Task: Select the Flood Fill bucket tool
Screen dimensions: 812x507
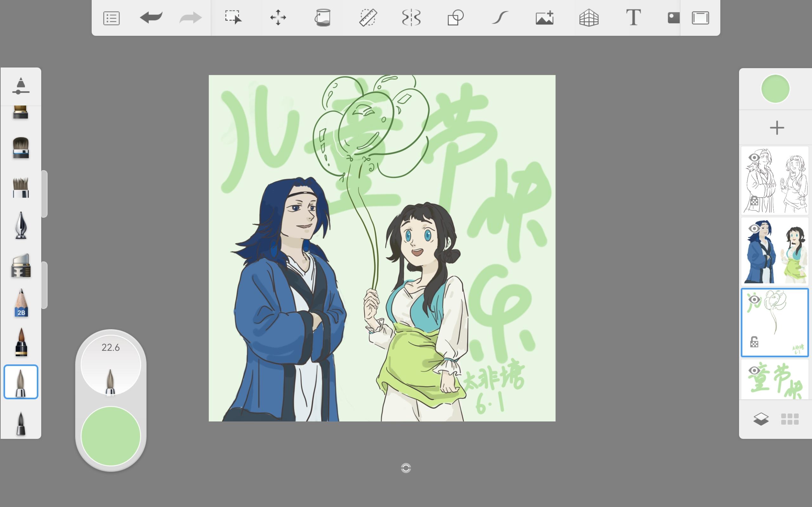Action: point(323,17)
